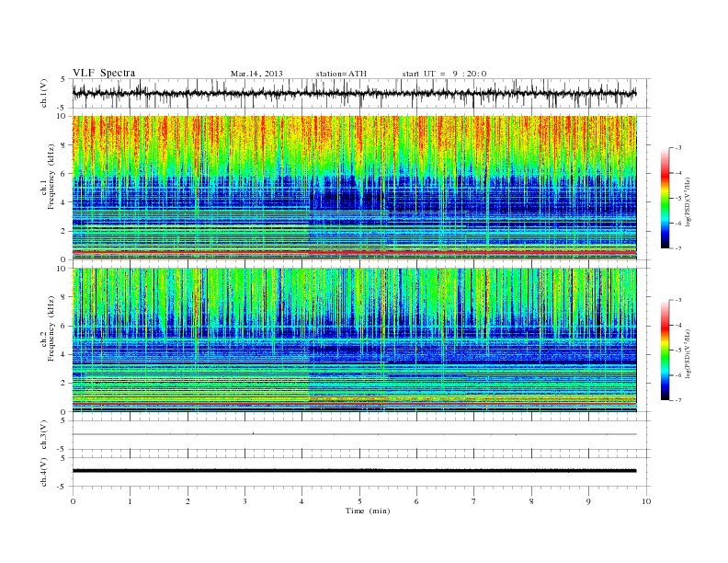The image size is (728, 563).
Task: Click the "ch.1(V)" waveform axis label
Action: tap(44, 93)
